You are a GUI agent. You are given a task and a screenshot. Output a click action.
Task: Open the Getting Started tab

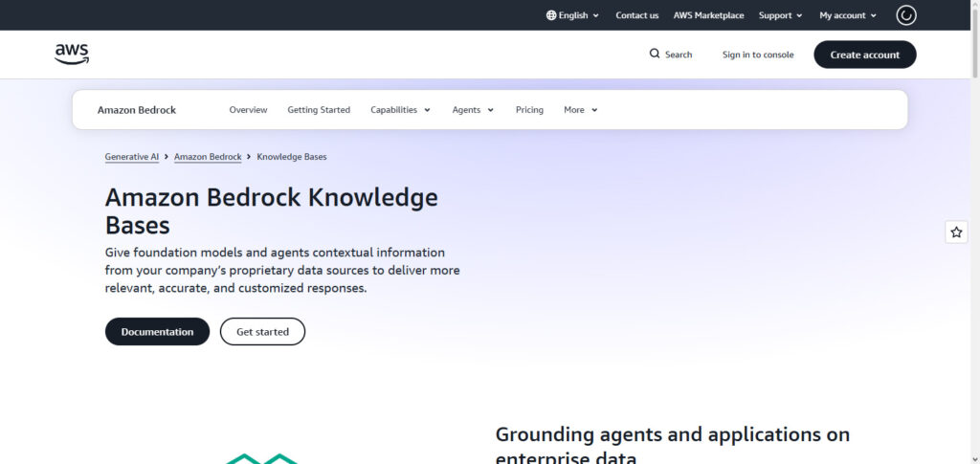[319, 110]
